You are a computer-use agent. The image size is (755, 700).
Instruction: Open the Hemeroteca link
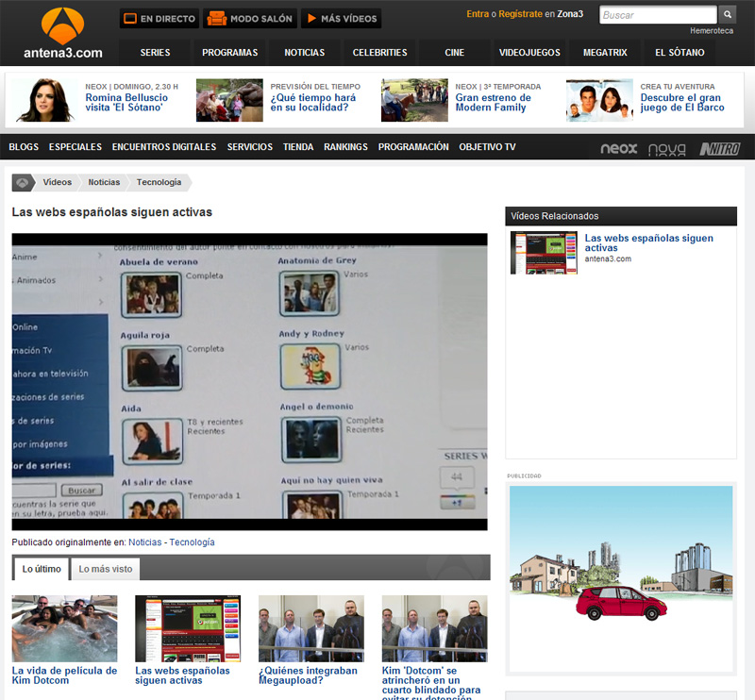tap(712, 31)
